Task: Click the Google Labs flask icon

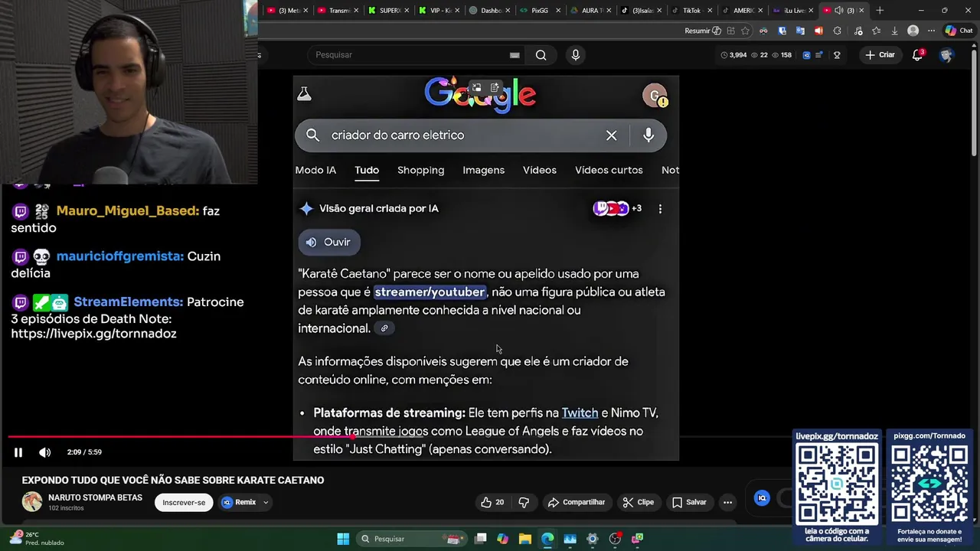Action: pyautogui.click(x=304, y=93)
